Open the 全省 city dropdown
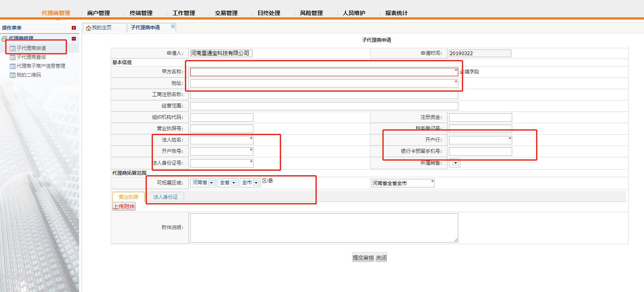The image size is (644, 292). [234, 183]
